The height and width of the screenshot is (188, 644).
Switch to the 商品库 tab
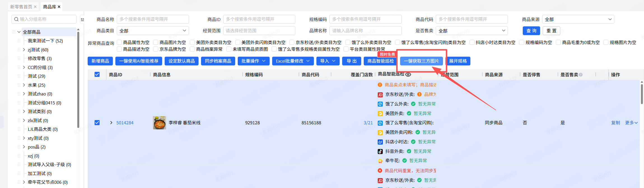pyautogui.click(x=50, y=7)
